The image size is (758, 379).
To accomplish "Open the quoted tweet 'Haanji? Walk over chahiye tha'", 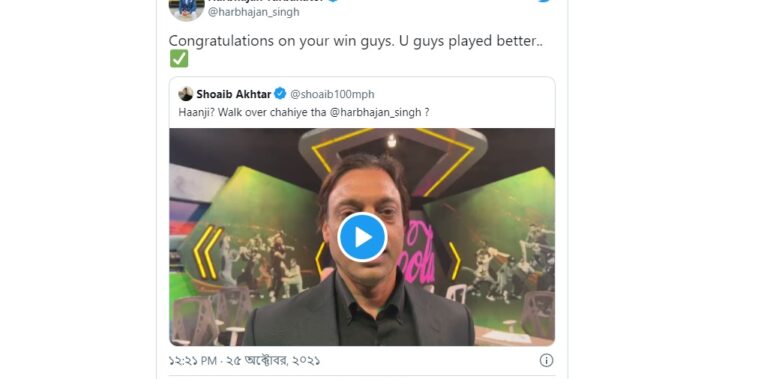I will click(304, 113).
